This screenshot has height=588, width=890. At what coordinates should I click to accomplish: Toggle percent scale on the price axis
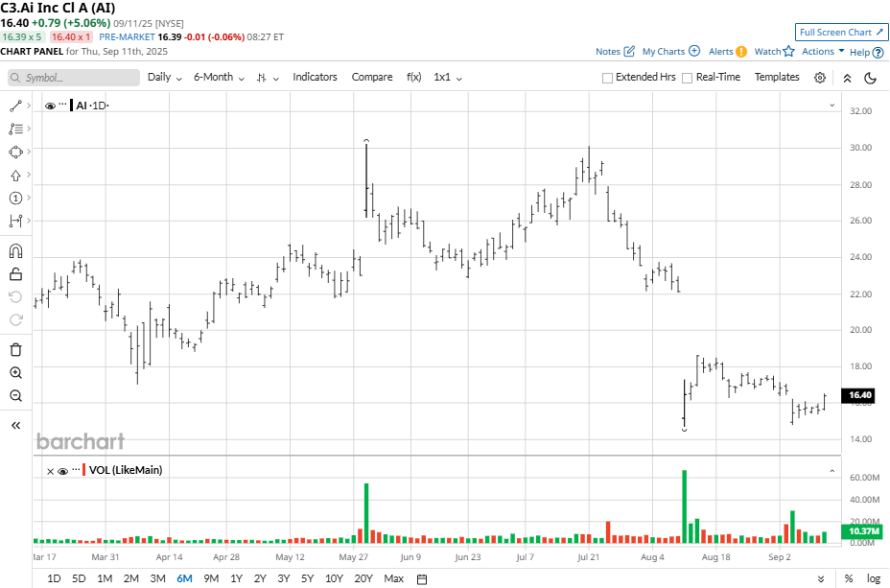849,578
